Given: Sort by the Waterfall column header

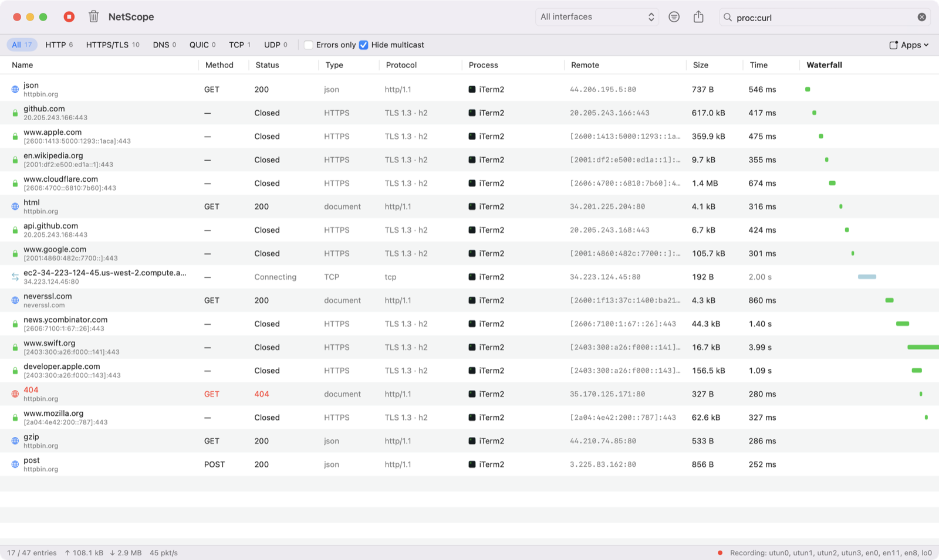Looking at the screenshot, I should (x=824, y=65).
